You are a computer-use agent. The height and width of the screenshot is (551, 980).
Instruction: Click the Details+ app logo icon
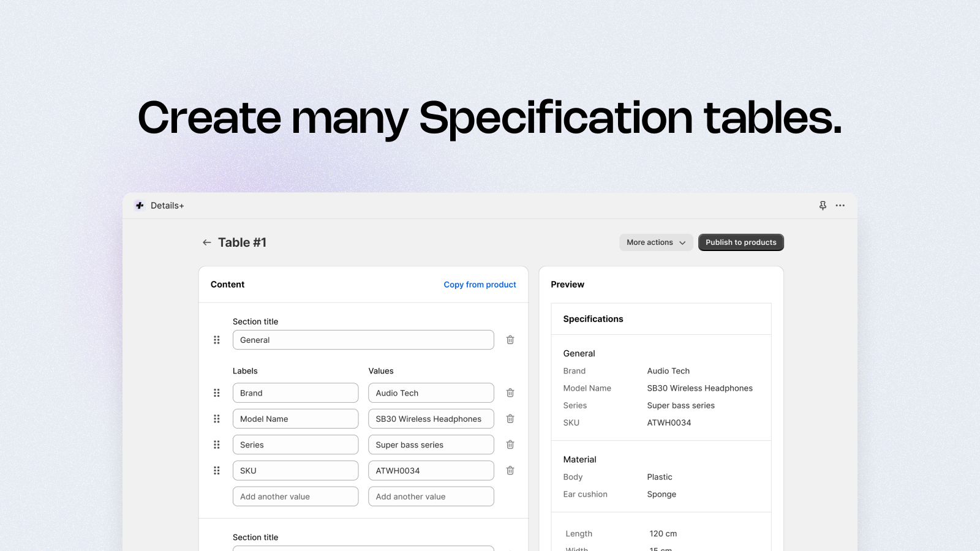[140, 205]
